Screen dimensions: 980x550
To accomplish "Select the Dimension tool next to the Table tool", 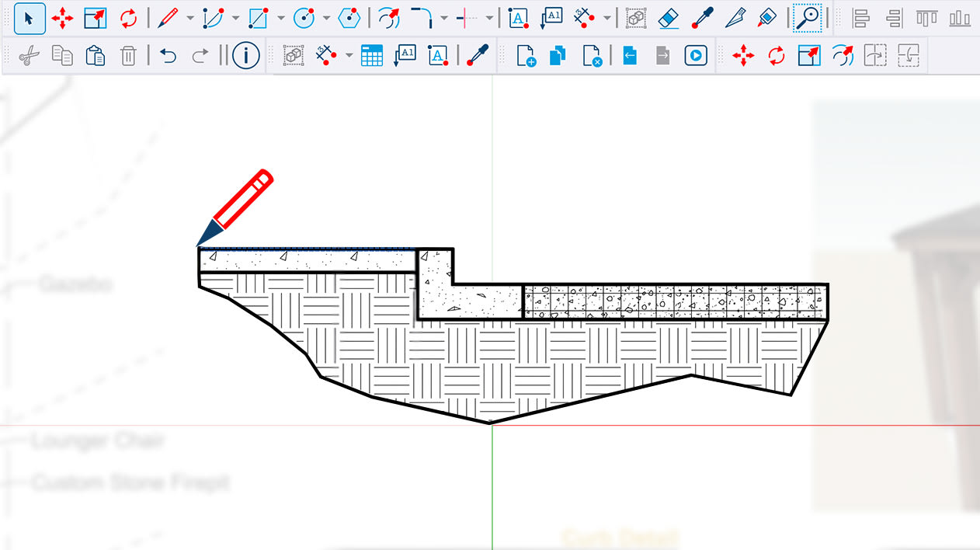I will pyautogui.click(x=327, y=56).
